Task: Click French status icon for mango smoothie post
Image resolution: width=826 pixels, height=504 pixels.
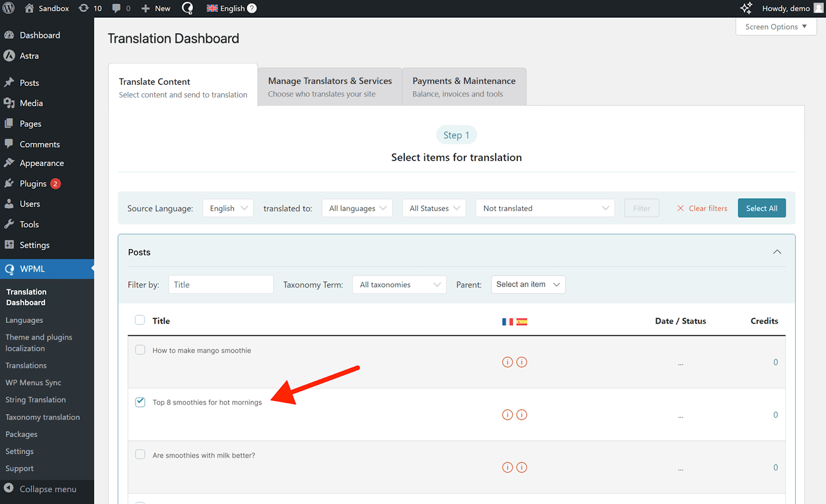Action: 507,362
